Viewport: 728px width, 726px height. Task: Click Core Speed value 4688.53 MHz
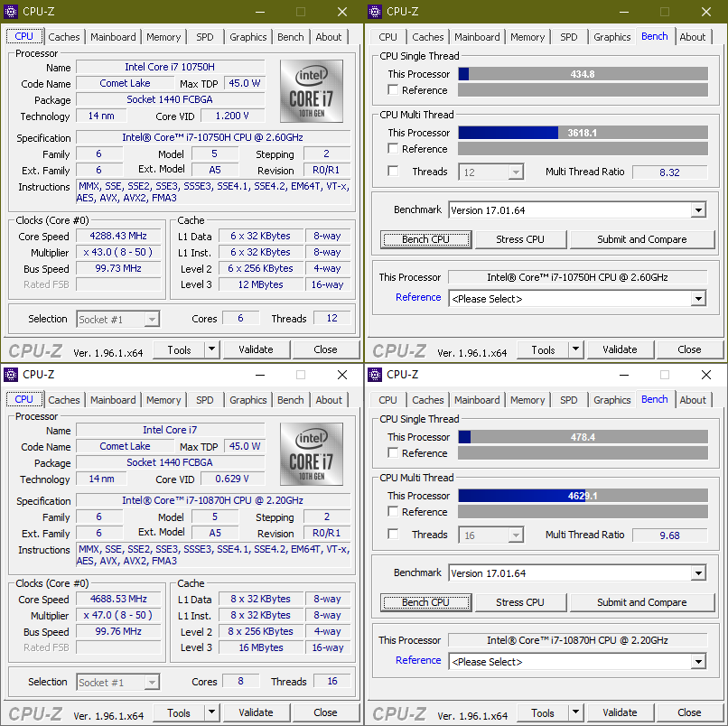coord(118,599)
